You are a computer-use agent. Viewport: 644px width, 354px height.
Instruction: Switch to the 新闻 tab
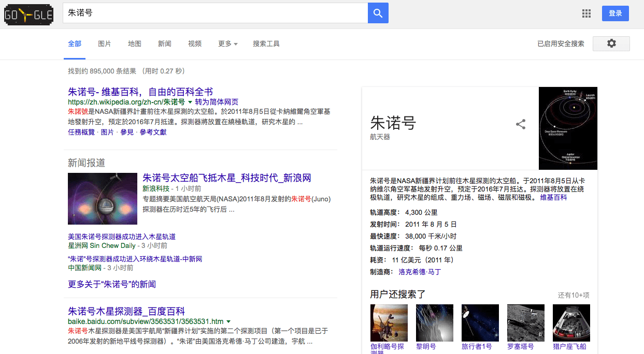[x=165, y=44]
